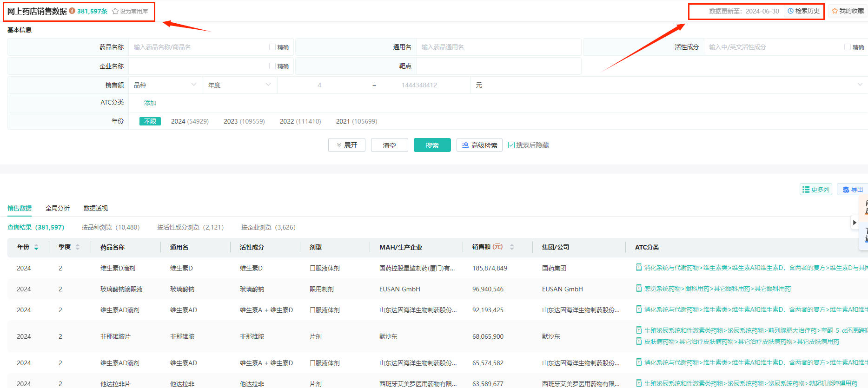Sort by sales amount column arrows

512,247
